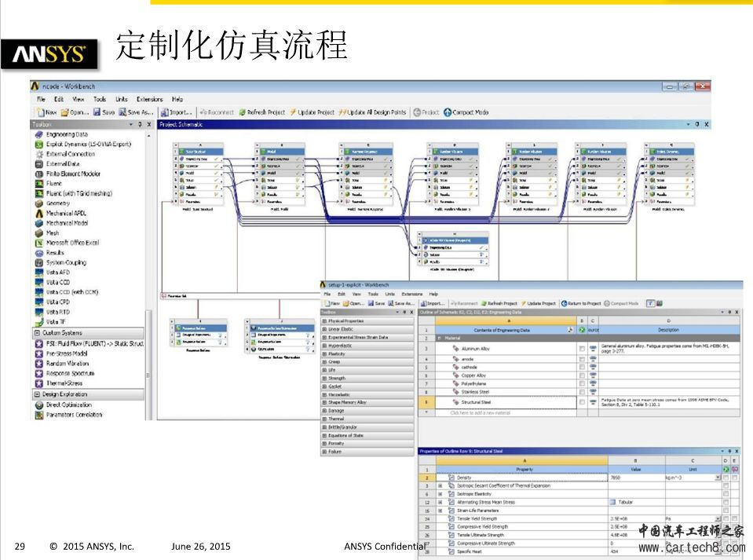753x560 pixels.
Task: Click Return to Project in setup-1-explicit window
Action: [581, 303]
